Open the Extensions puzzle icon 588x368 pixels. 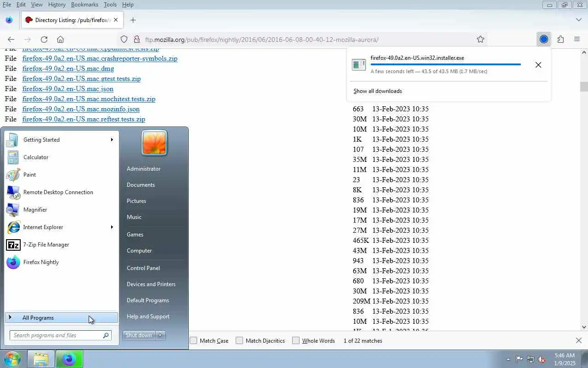point(560,40)
